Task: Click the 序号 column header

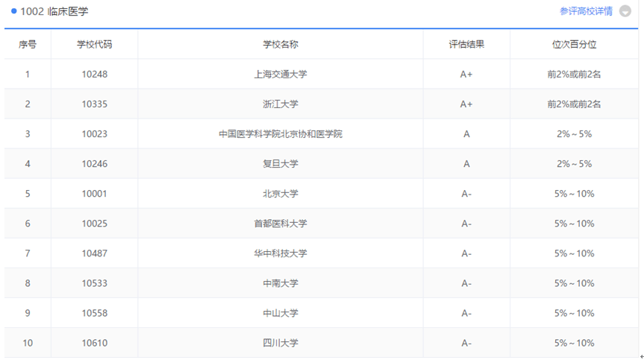Action: pos(28,44)
